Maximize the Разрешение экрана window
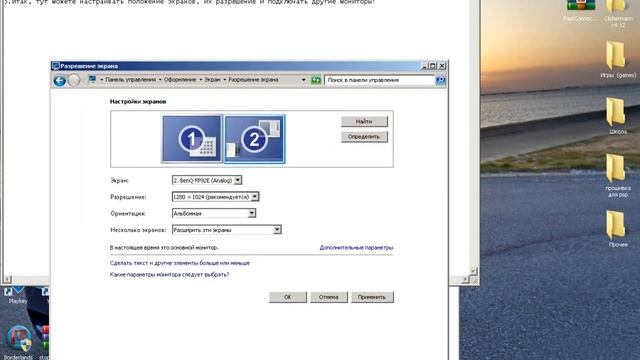Screen dimensions: 640x360 click(433, 66)
